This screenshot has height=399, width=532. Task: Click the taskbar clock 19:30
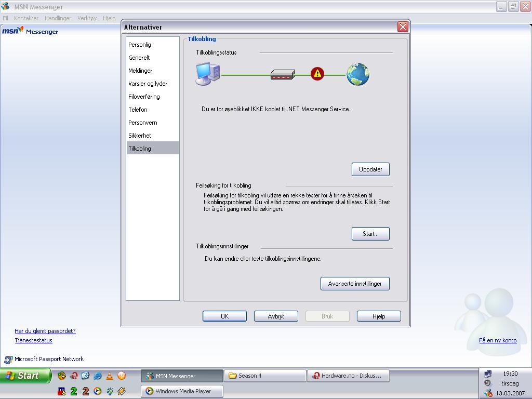[x=510, y=374]
